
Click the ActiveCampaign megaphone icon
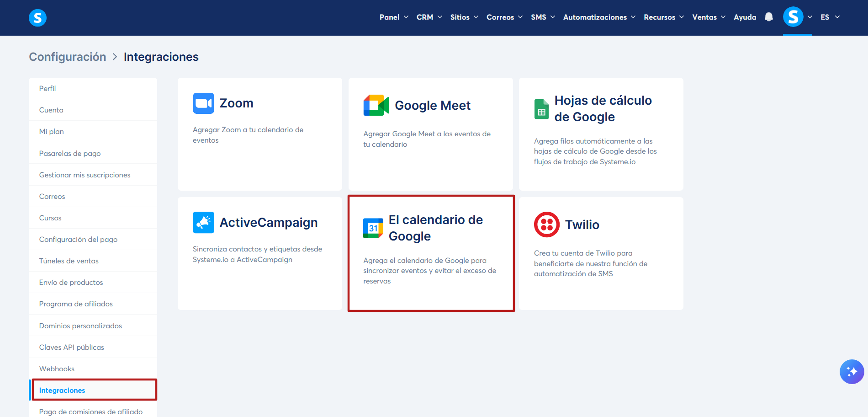[203, 223]
